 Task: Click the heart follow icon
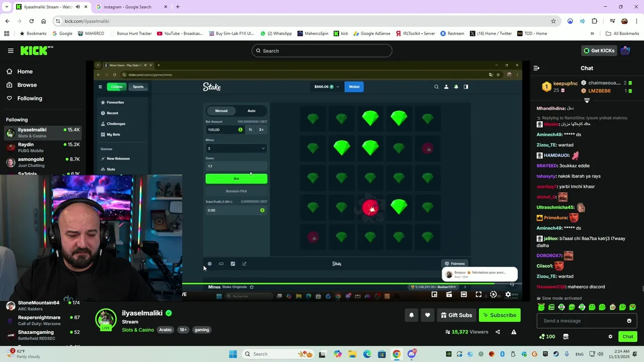coord(427,315)
